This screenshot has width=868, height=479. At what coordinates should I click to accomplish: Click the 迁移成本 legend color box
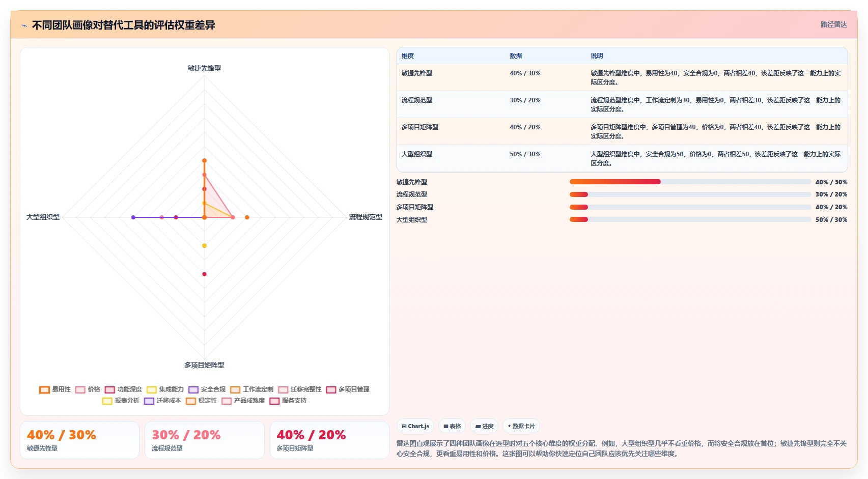(x=149, y=401)
